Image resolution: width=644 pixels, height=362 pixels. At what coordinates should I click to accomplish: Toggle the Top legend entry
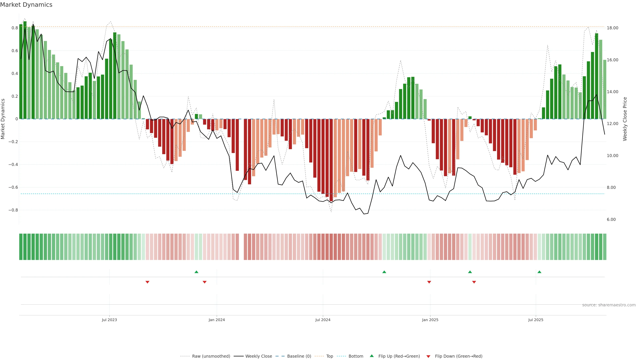pyautogui.click(x=330, y=356)
